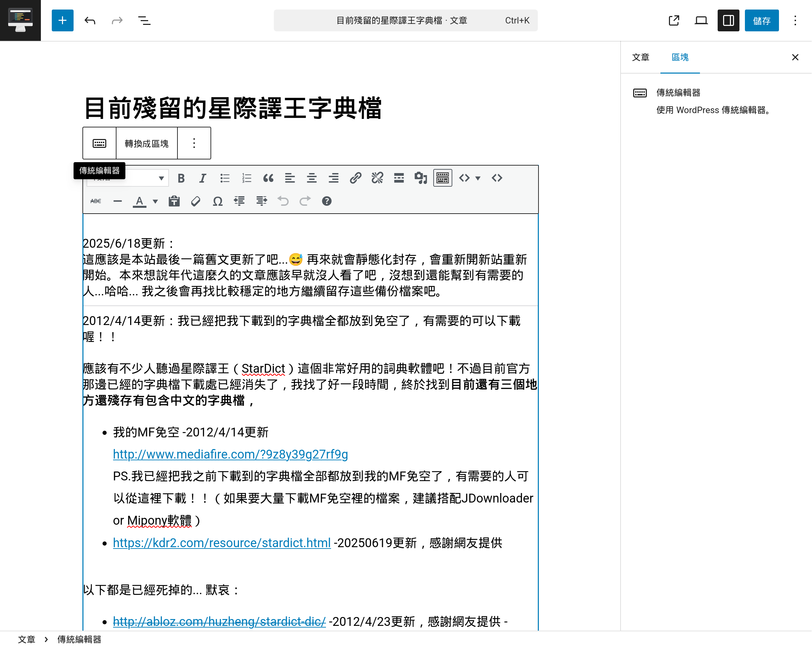Align text left
Image resolution: width=812 pixels, height=648 pixels.
pyautogui.click(x=290, y=178)
